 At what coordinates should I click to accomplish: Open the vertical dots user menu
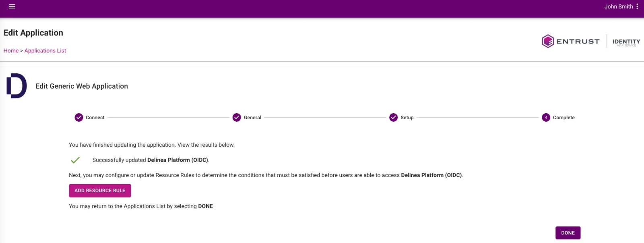pyautogui.click(x=637, y=6)
